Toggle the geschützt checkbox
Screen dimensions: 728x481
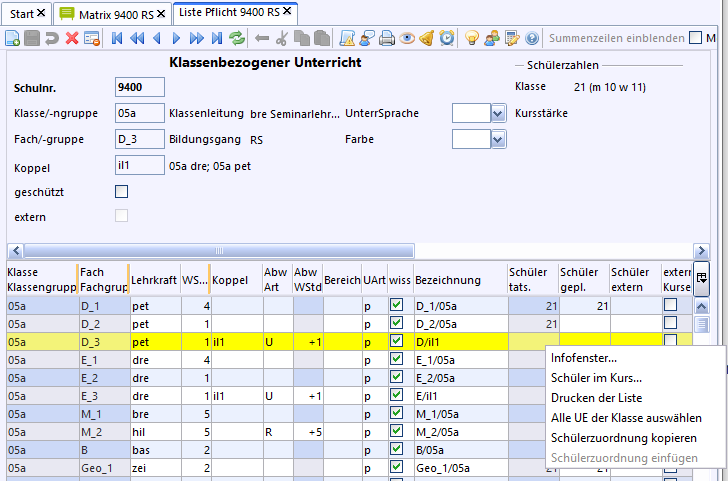122,192
